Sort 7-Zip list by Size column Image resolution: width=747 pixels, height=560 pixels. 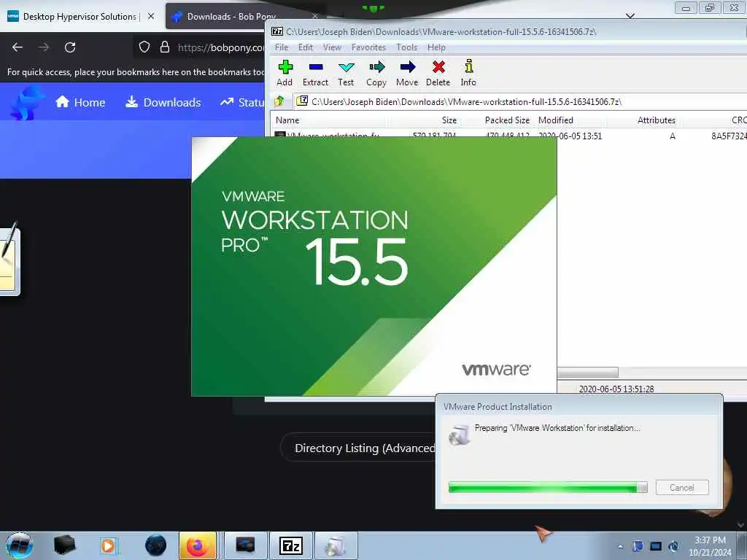coord(424,120)
